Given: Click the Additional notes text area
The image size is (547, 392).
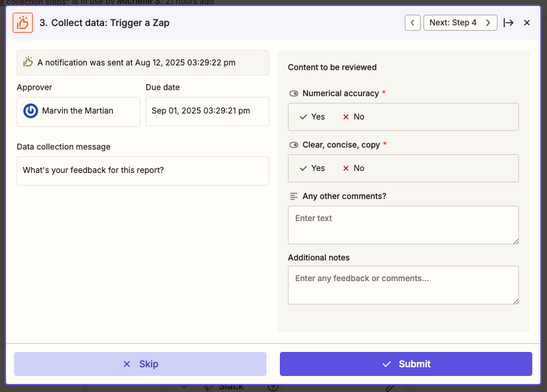Looking at the screenshot, I should click(x=403, y=285).
